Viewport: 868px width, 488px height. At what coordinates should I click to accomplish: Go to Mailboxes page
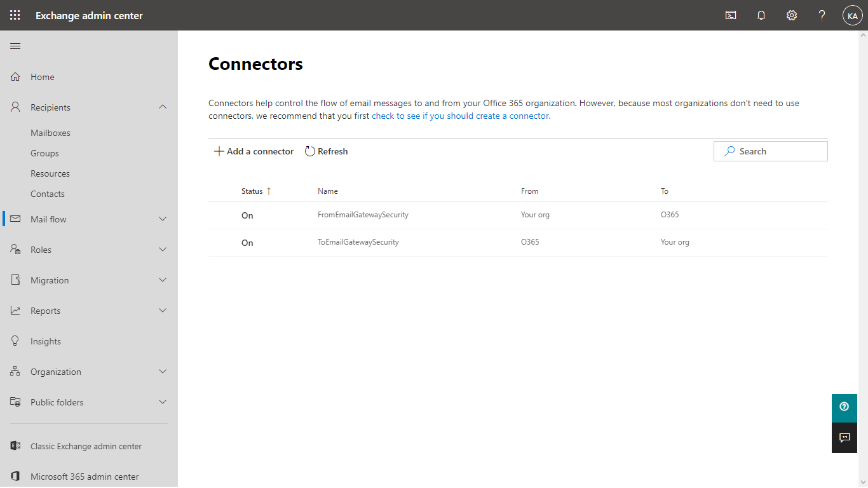(50, 133)
